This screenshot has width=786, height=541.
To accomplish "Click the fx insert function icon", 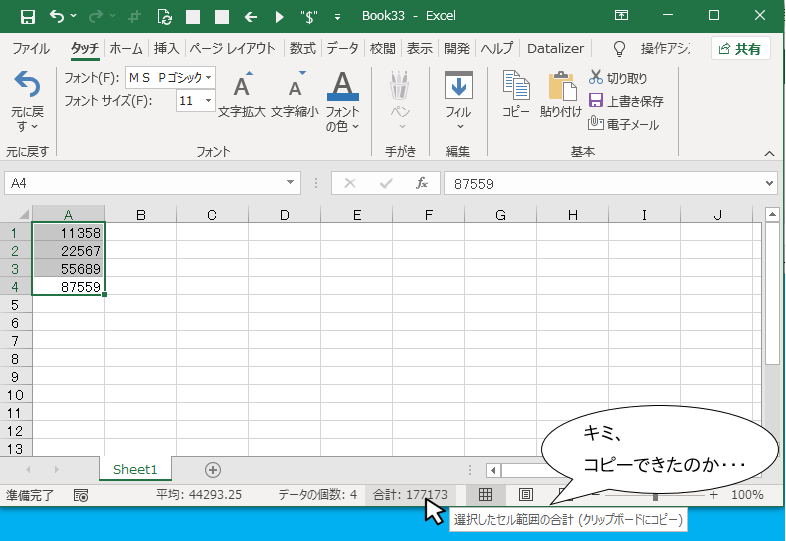I will click(422, 183).
